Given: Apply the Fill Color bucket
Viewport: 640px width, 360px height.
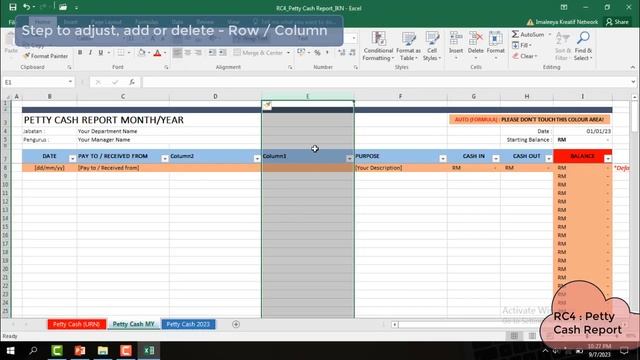Looking at the screenshot, I should pyautogui.click(x=142, y=53).
